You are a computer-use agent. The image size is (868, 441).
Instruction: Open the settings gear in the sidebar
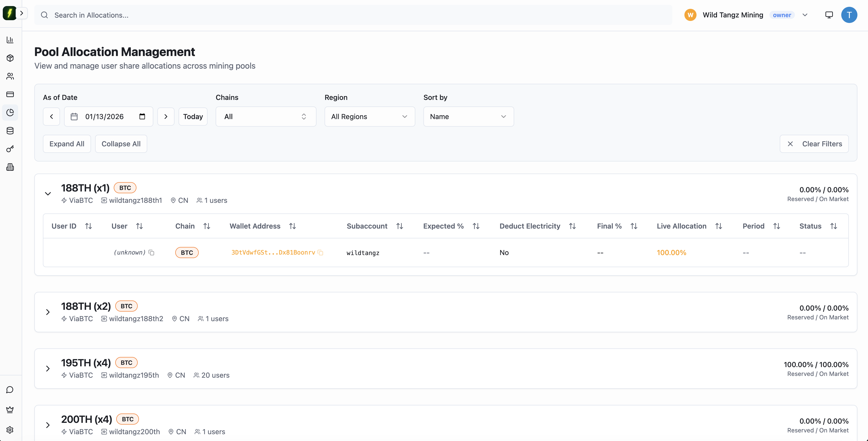[10, 430]
